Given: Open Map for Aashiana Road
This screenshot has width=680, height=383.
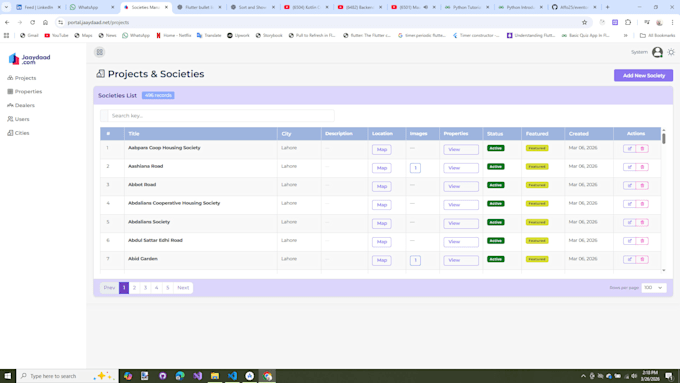Looking at the screenshot, I should point(382,168).
